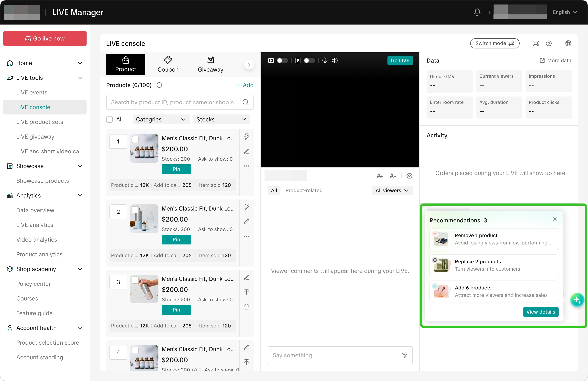Delete product 3 with trash icon
Image resolution: width=588 pixels, height=381 pixels.
pyautogui.click(x=246, y=307)
